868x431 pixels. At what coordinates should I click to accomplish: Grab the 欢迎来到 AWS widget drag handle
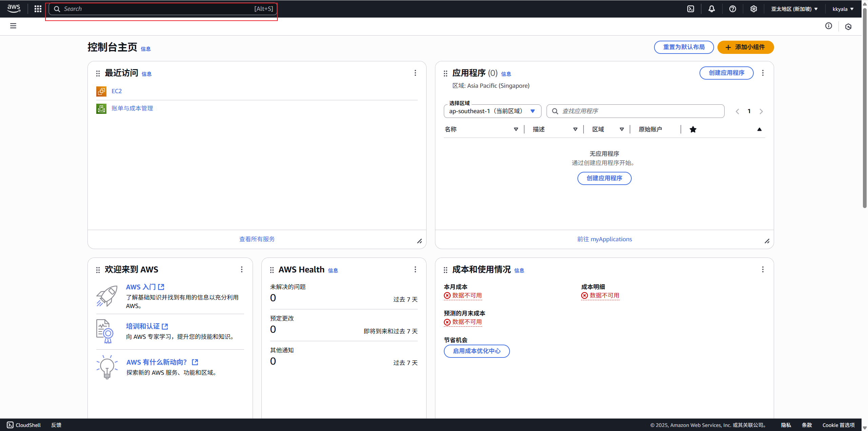(98, 270)
